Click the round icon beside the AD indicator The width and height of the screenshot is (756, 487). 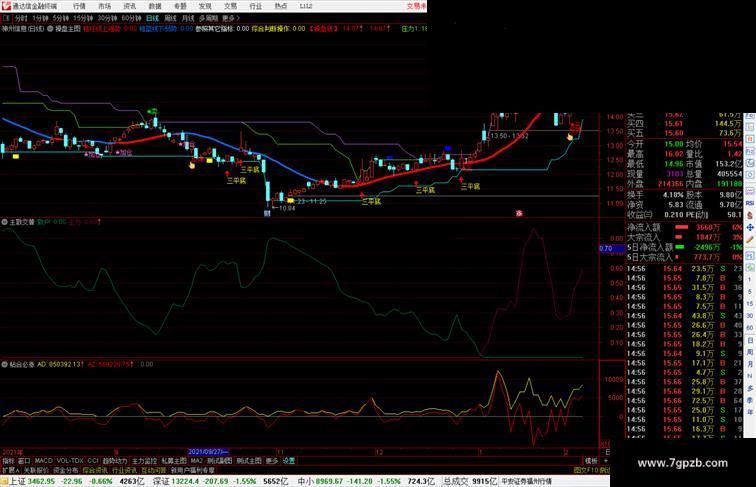[5, 365]
